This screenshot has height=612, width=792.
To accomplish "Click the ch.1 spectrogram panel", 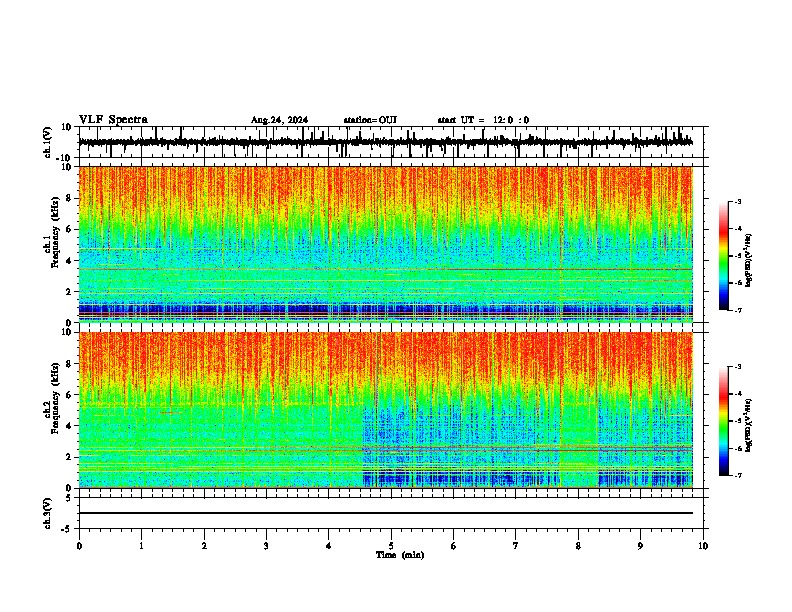I will pyautogui.click(x=385, y=244).
